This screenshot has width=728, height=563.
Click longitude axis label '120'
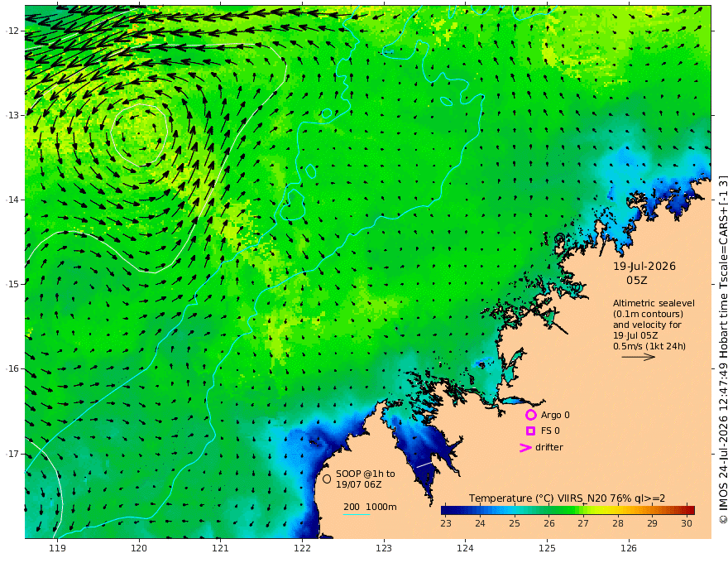point(139,548)
